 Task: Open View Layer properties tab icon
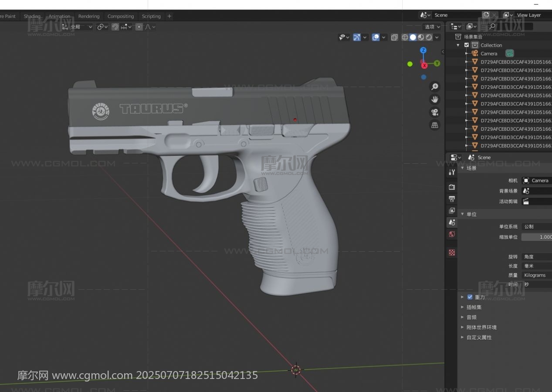pyautogui.click(x=452, y=210)
